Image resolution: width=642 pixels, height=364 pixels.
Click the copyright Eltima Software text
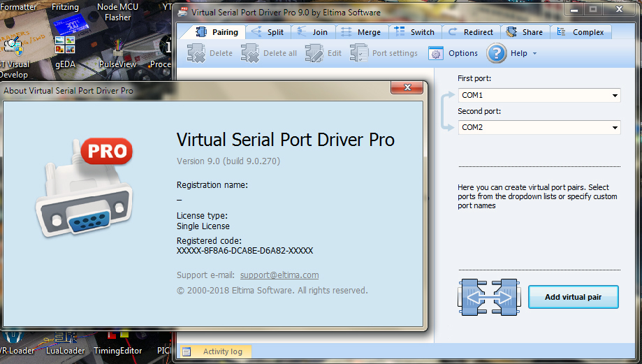[272, 291]
